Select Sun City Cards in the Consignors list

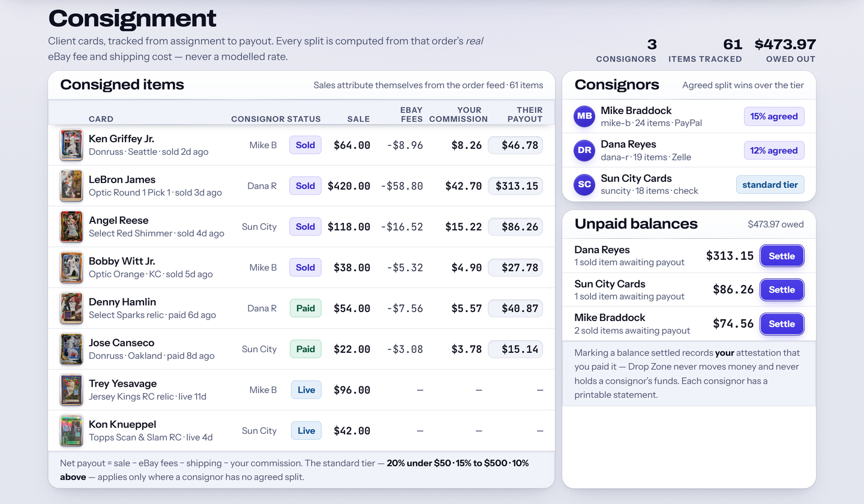689,184
